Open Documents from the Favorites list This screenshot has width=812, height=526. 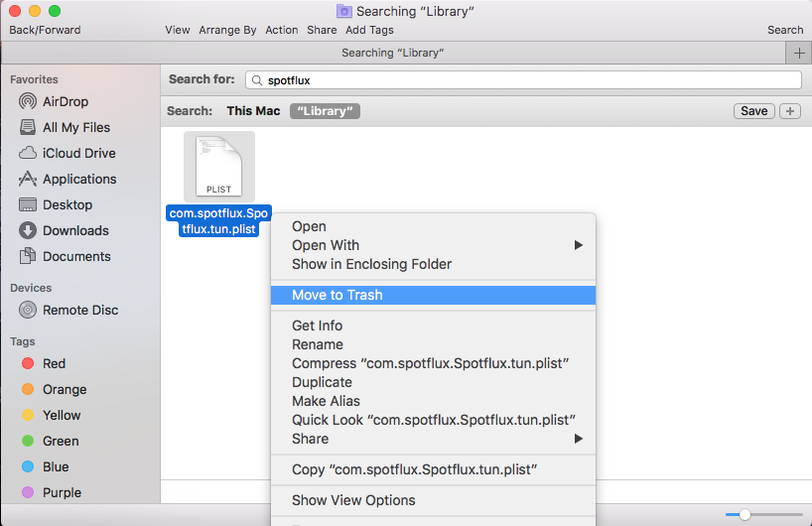65,256
